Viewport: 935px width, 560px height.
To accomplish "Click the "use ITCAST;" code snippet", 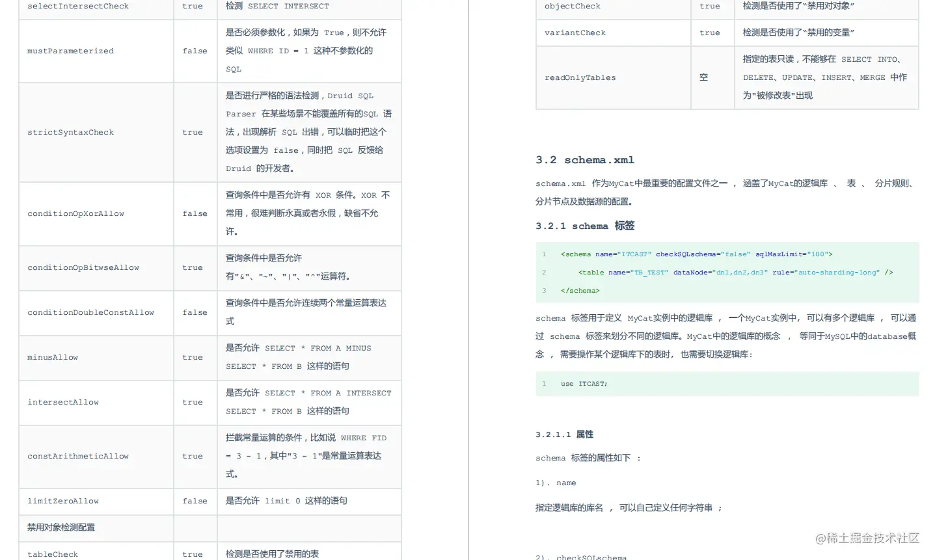I will pos(584,384).
